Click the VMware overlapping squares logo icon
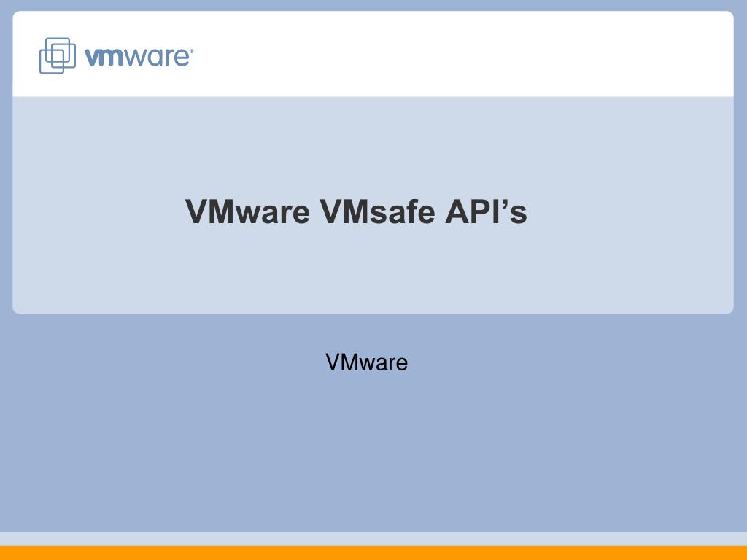 [x=57, y=55]
